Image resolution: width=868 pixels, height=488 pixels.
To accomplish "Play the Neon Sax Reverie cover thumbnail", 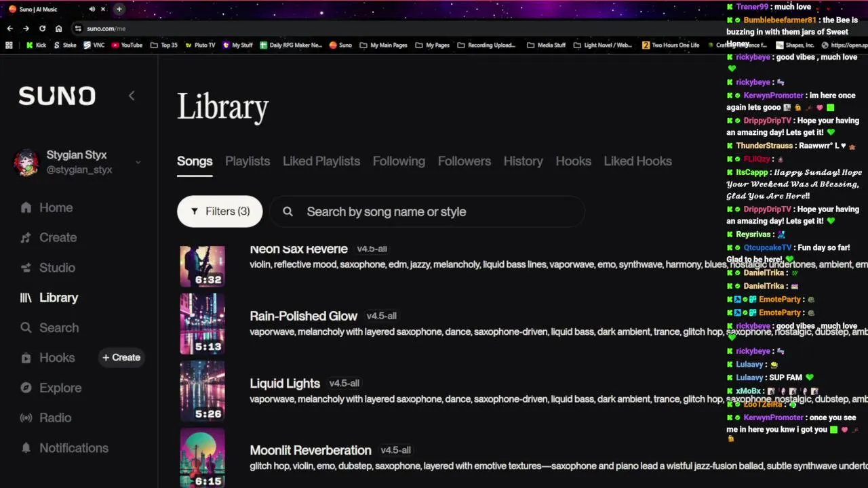I will (x=202, y=266).
